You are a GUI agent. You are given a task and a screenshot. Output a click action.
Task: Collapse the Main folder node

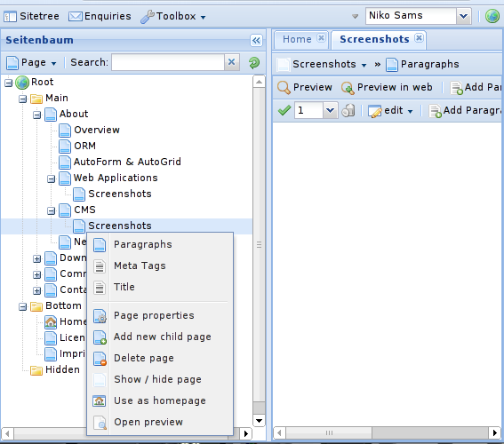click(x=22, y=99)
